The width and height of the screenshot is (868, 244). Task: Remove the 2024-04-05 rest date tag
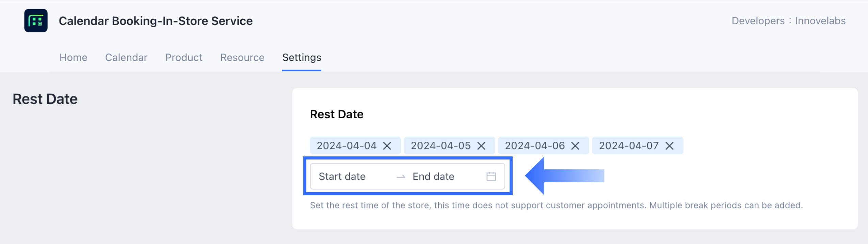tap(481, 146)
